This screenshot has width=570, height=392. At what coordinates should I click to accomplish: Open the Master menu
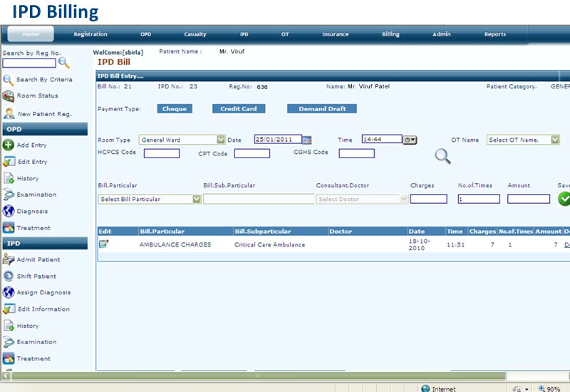point(31,34)
